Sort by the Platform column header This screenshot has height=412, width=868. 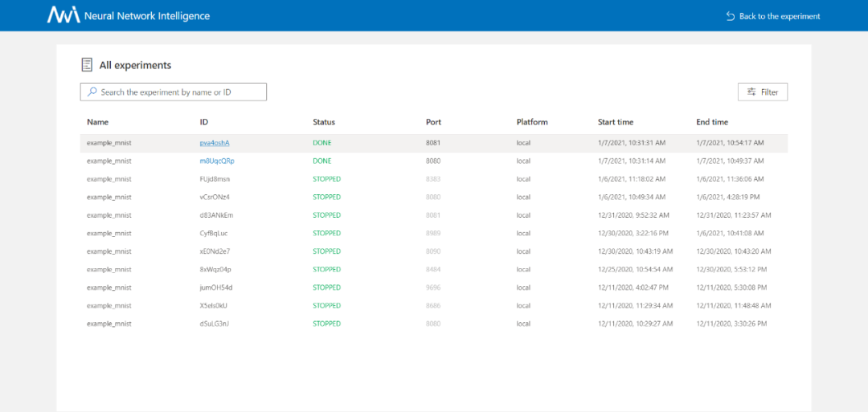coord(532,121)
